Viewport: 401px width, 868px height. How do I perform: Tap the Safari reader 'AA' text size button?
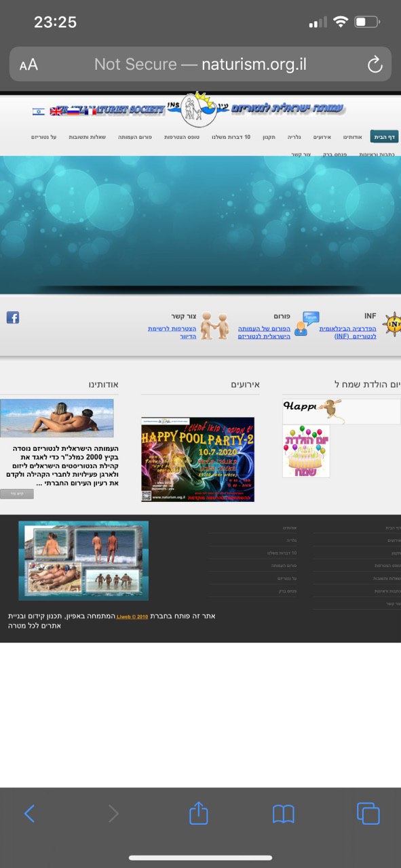pyautogui.click(x=28, y=65)
